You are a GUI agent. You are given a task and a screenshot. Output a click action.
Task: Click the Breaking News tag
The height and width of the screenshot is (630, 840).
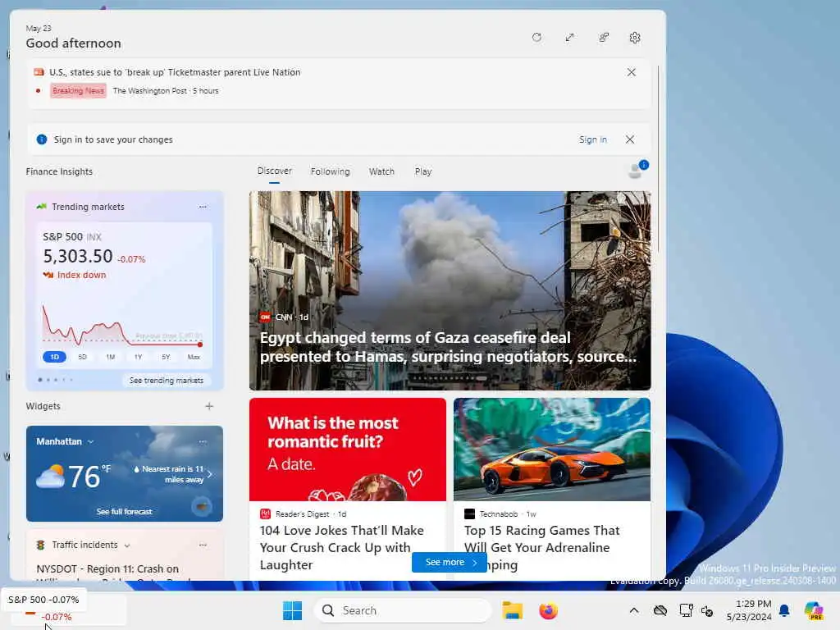point(78,90)
